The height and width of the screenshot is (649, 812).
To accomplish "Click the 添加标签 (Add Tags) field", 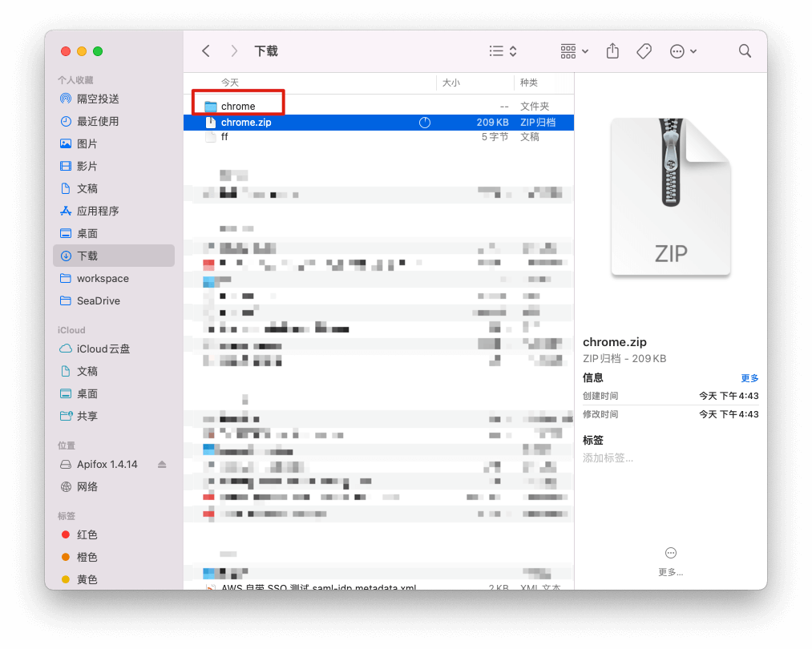I will 608,459.
